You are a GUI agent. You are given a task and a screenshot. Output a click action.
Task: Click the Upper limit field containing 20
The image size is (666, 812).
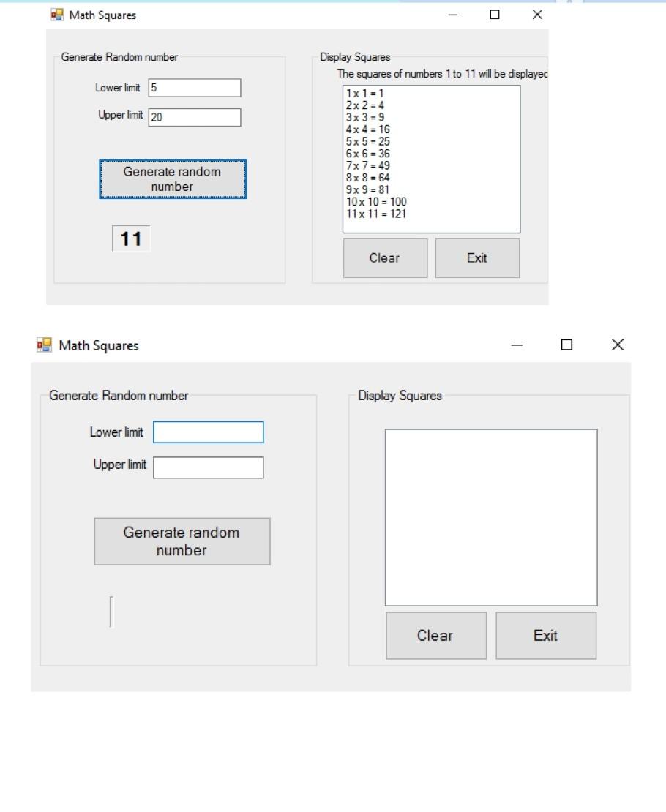(195, 117)
